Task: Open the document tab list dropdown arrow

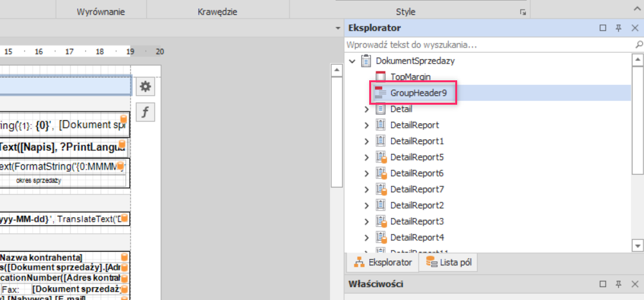Action: (x=338, y=28)
